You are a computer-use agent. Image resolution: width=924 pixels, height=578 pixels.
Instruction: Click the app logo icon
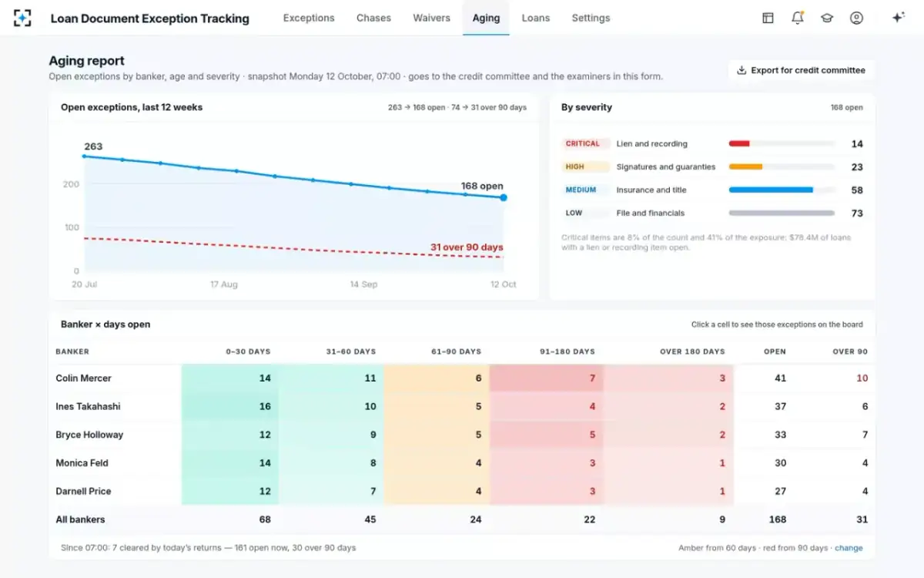[x=22, y=18]
